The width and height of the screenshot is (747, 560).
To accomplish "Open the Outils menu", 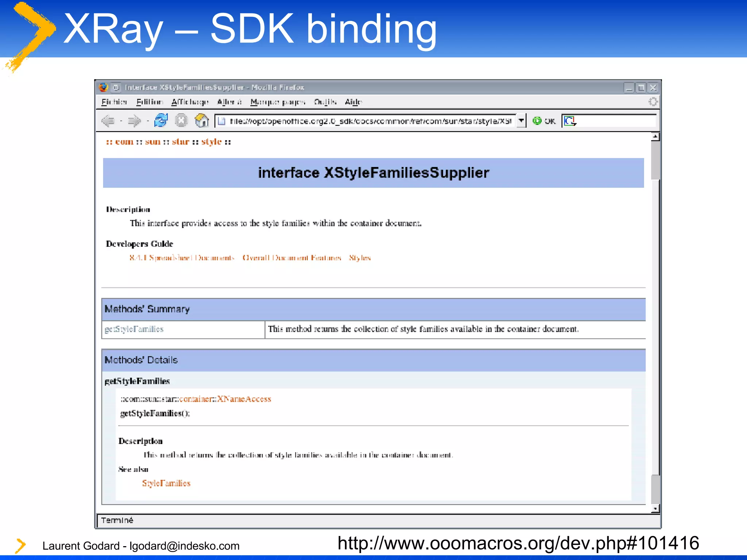I will [x=325, y=102].
